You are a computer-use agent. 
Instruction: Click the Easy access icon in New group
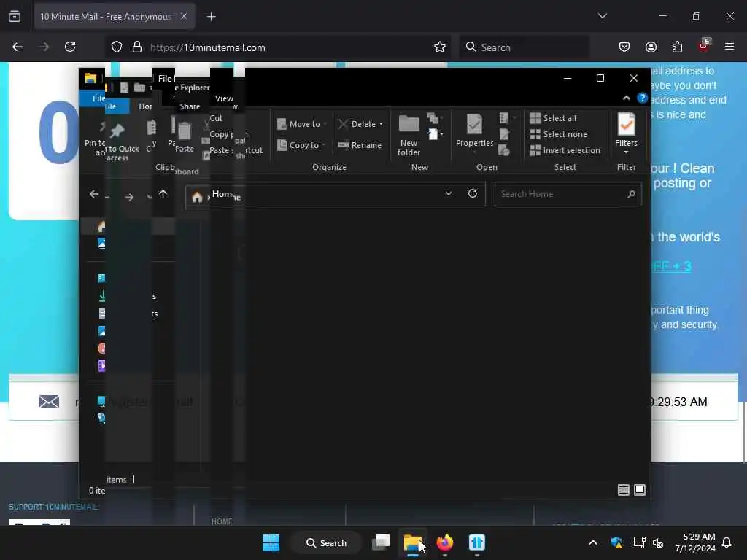(435, 117)
